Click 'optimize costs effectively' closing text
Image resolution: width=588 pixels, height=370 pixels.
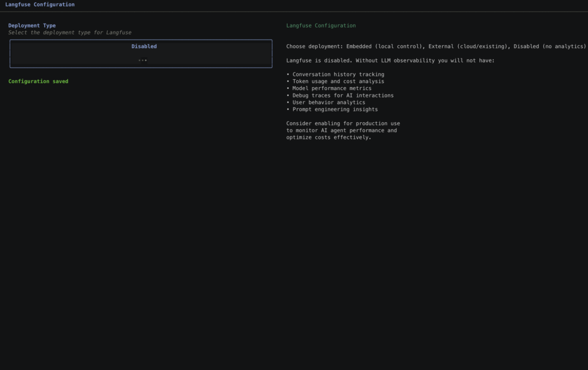coord(328,137)
